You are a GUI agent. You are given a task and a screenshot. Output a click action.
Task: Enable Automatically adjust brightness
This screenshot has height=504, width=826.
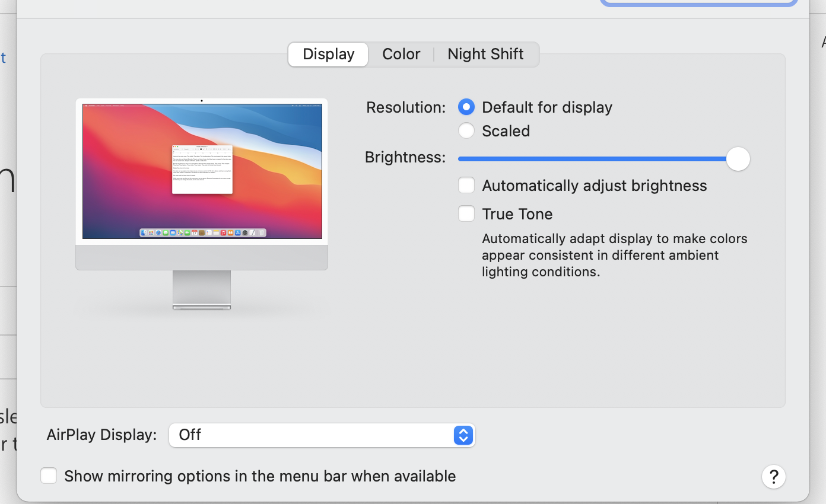point(466,185)
